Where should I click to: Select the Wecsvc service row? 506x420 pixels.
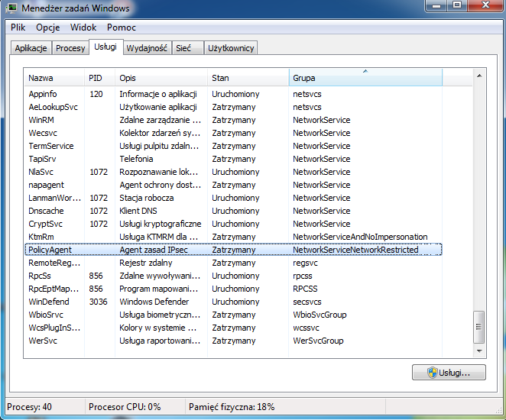coord(233,133)
